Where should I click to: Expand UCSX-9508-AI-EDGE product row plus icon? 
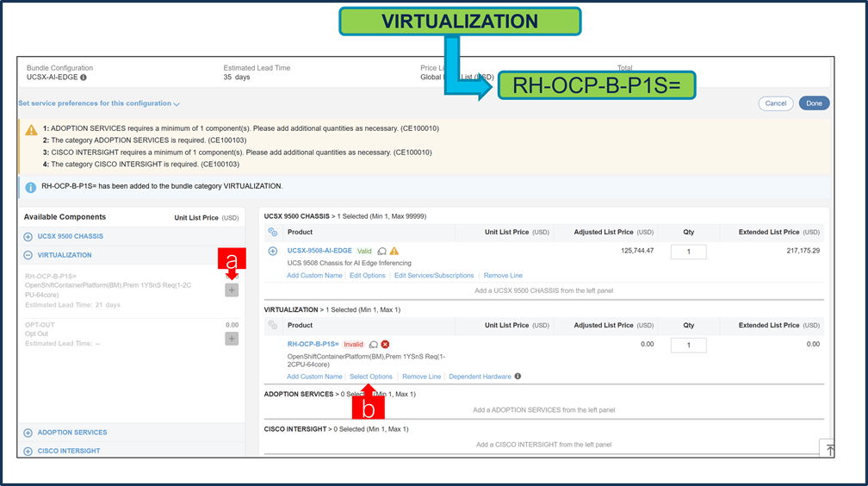pyautogui.click(x=273, y=251)
